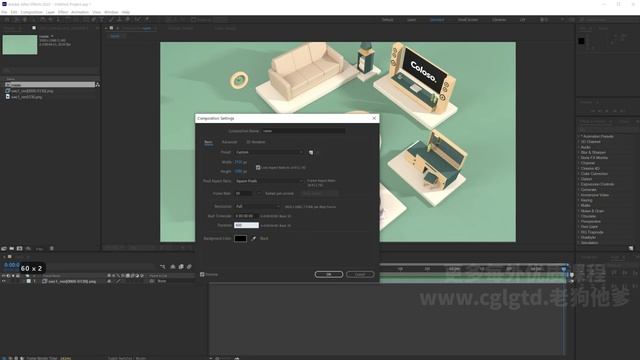Select the Selection tool in the toolbar
The image size is (640, 360).
pos(16,19)
